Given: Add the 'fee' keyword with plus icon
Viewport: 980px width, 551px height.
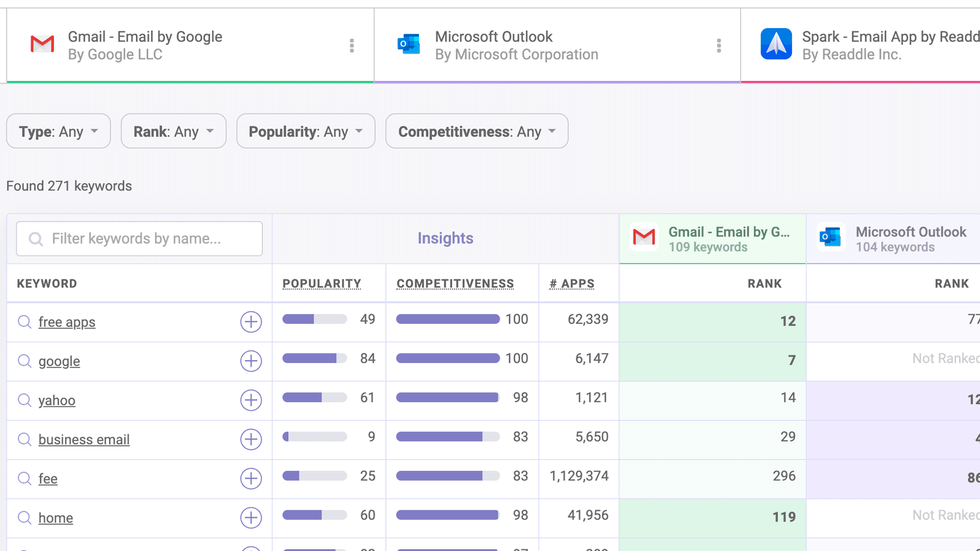Looking at the screenshot, I should (251, 479).
